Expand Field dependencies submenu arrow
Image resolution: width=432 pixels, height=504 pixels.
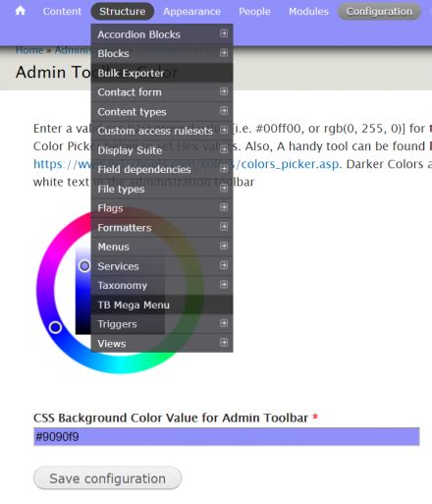(224, 169)
